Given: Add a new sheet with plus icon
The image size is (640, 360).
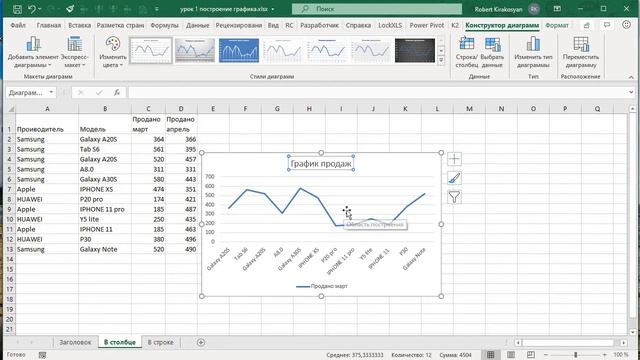Looking at the screenshot, I should 201,342.
